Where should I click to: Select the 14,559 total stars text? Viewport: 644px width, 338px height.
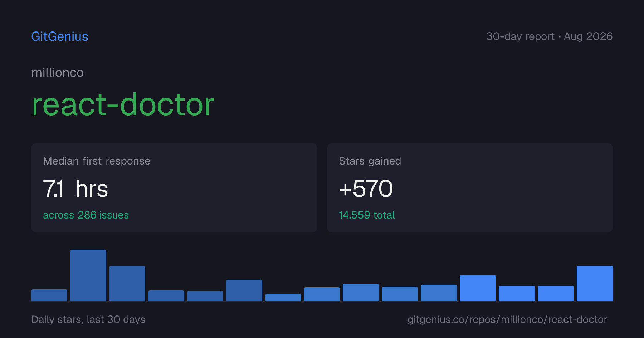coord(367,215)
